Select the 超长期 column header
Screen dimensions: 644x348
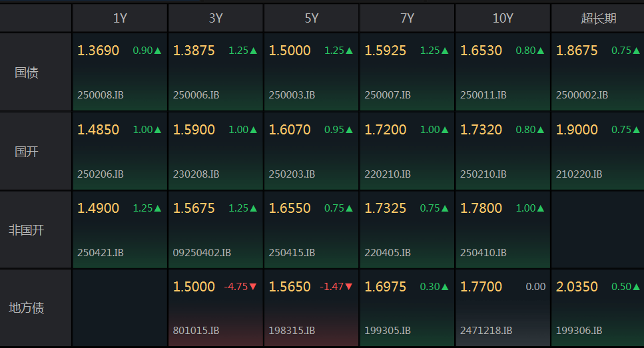coord(598,18)
